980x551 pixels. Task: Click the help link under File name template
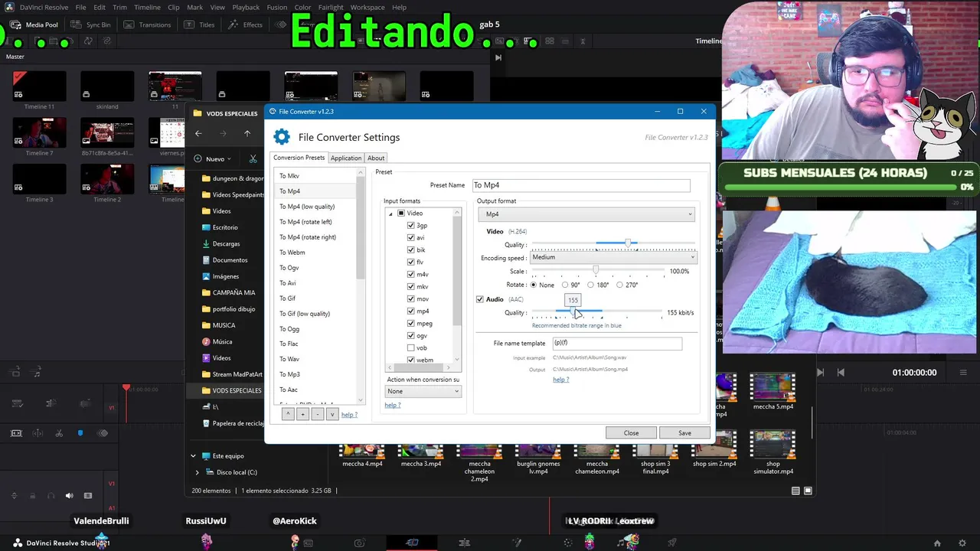(x=561, y=380)
